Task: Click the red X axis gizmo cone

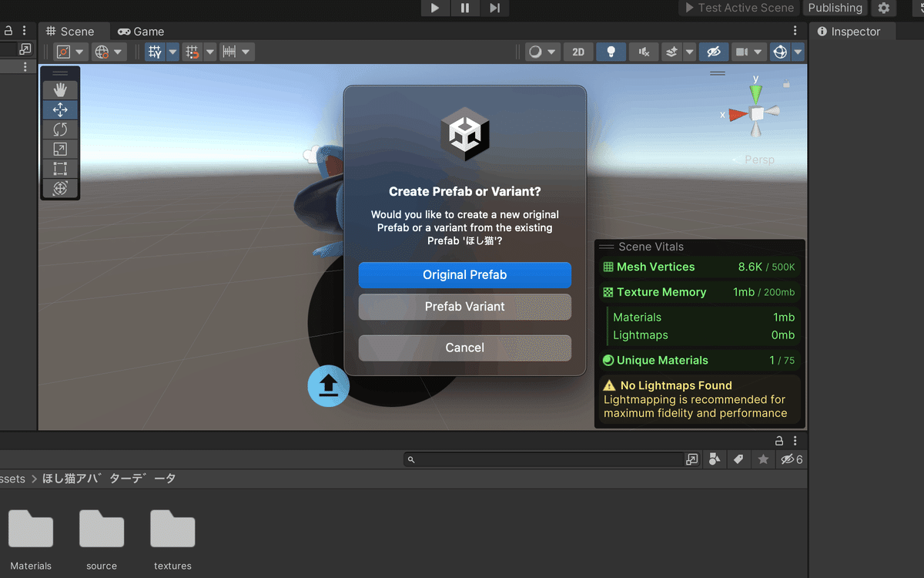Action: [x=738, y=114]
